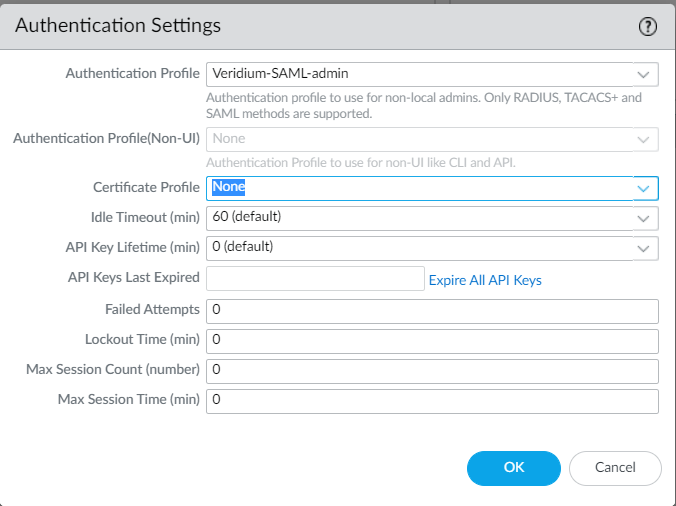
Task: Click the API Keys Last Expired box
Action: tap(315, 279)
